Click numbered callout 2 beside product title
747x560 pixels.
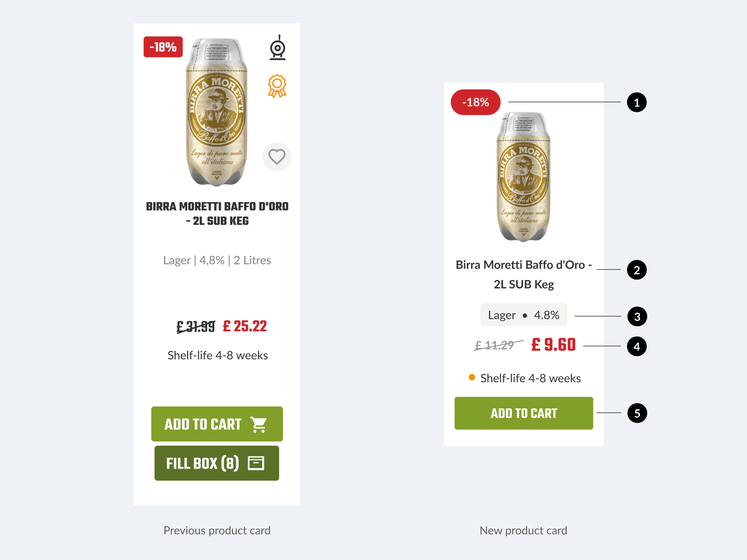(x=637, y=269)
